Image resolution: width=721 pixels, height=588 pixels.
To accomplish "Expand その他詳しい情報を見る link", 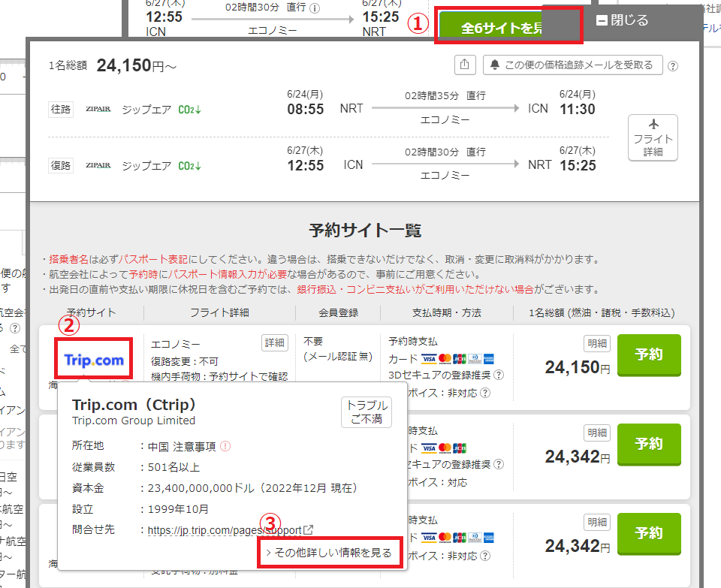I will point(329,553).
